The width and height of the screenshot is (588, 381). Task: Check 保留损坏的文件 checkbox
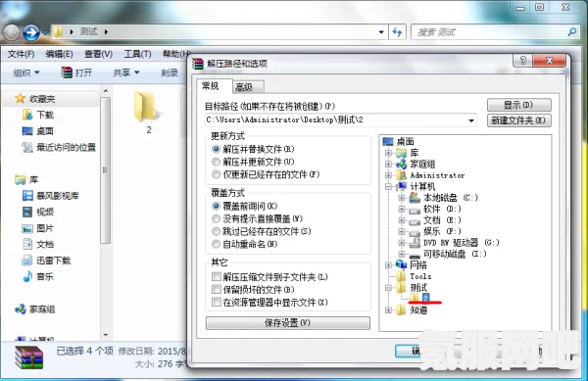tap(217, 289)
